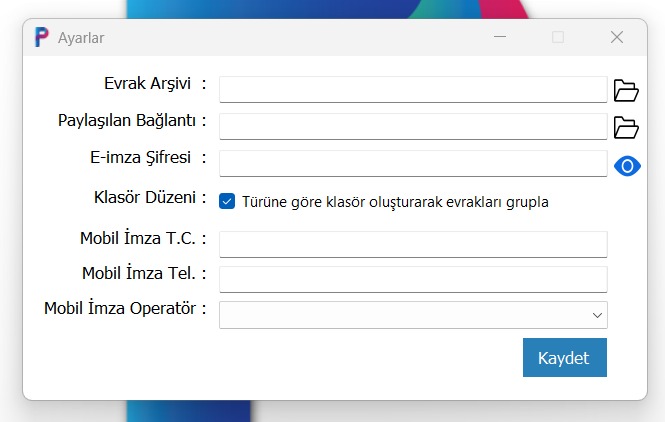Focus the Evrak Arşivi text field
665x422 pixels.
[412, 90]
